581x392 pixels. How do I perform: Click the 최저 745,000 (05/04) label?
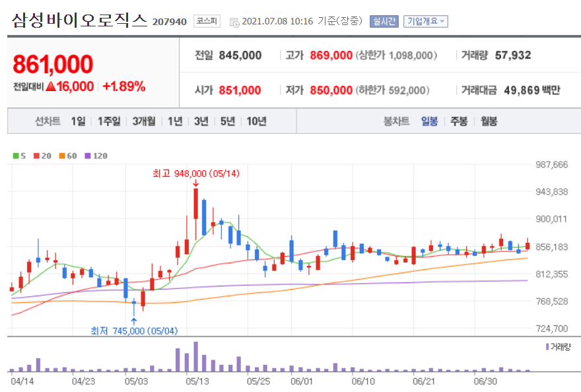point(134,331)
